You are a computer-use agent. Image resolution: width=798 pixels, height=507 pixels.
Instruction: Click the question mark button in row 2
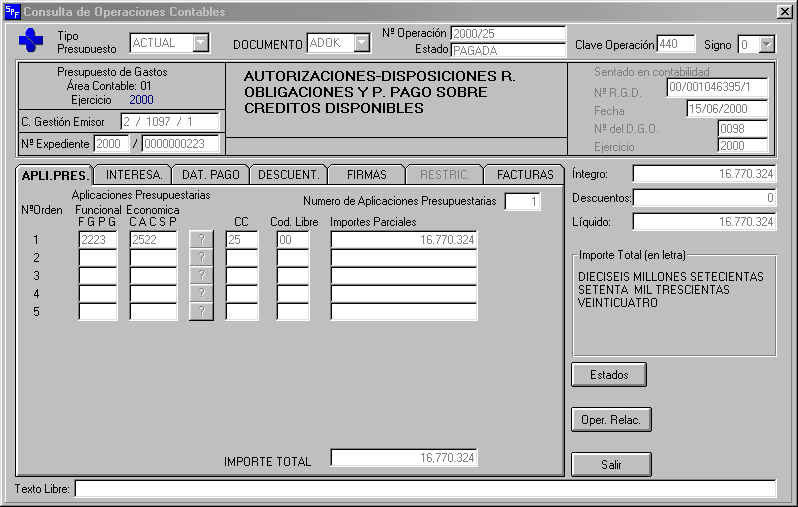point(201,257)
